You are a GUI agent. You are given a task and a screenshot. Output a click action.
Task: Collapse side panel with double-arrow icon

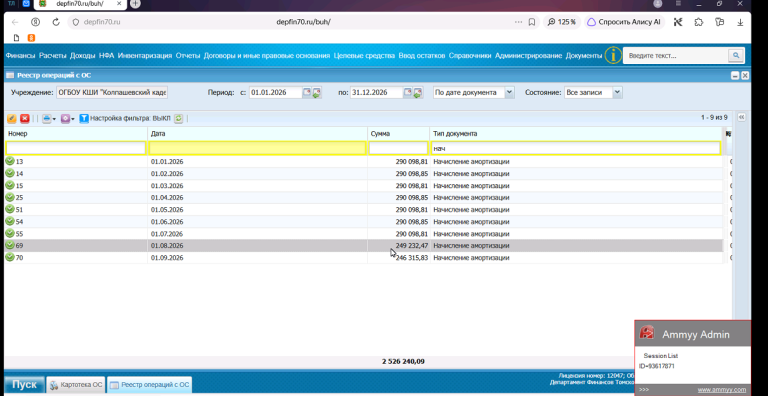(x=741, y=118)
